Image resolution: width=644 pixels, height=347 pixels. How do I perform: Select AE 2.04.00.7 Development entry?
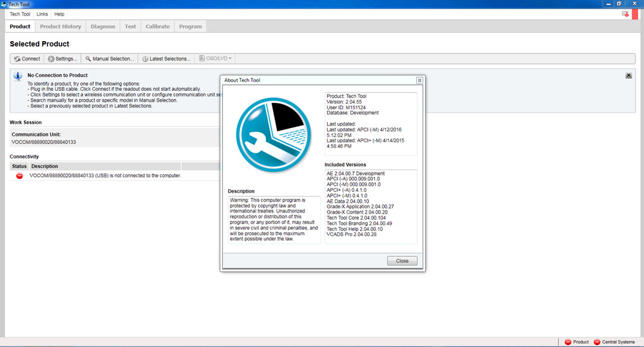pyautogui.click(x=355, y=173)
